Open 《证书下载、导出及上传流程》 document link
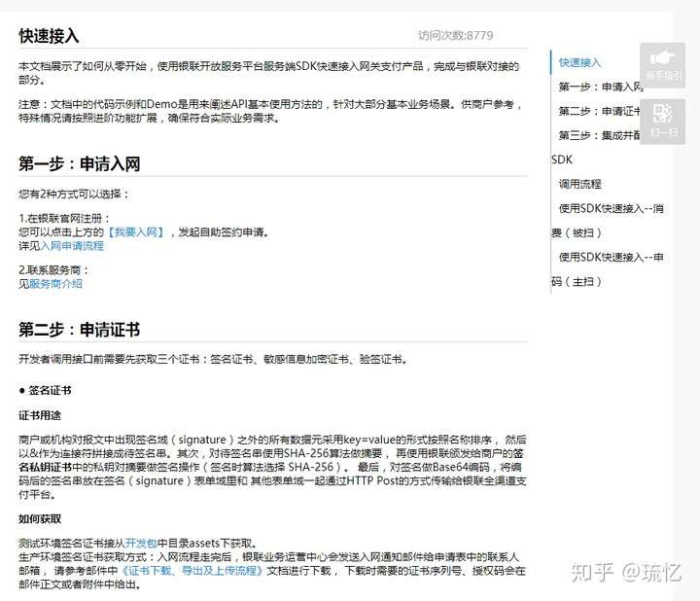 pos(192,571)
